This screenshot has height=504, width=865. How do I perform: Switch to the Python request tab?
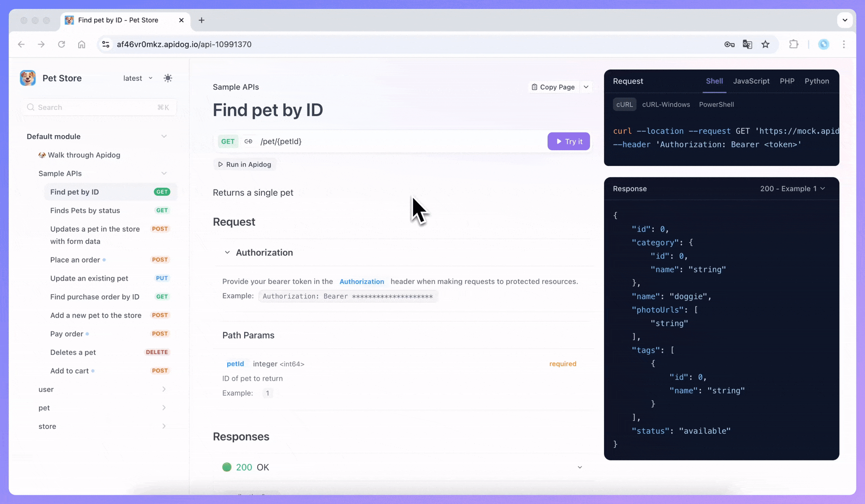(x=816, y=81)
